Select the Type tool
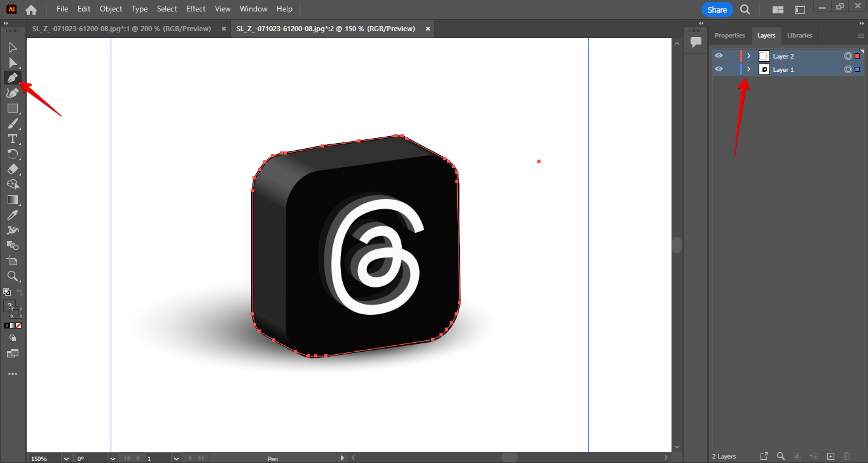 pos(13,139)
